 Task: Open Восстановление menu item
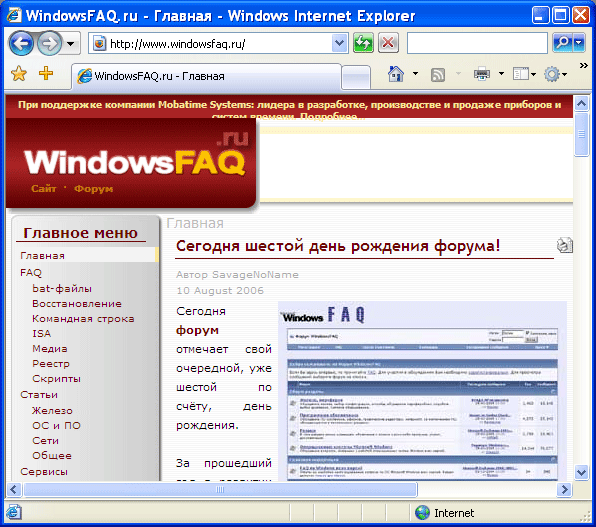(x=77, y=304)
